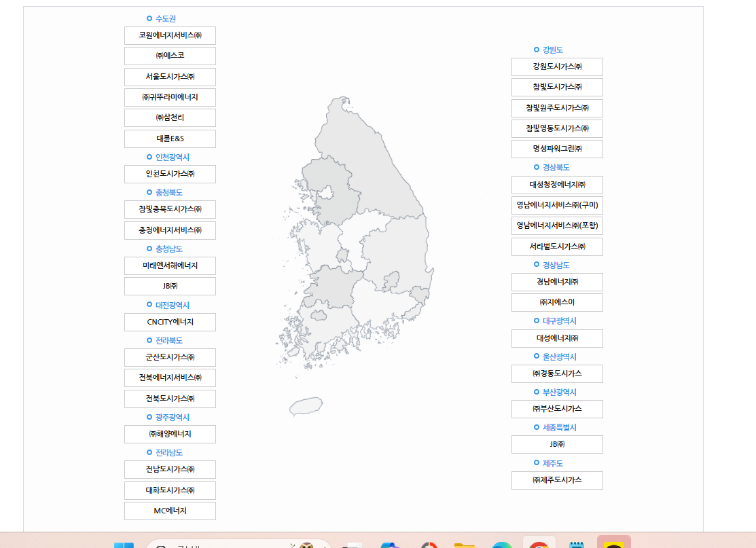Select the ㈜지에스이 company box
The width and height of the screenshot is (756, 548).
point(557,303)
